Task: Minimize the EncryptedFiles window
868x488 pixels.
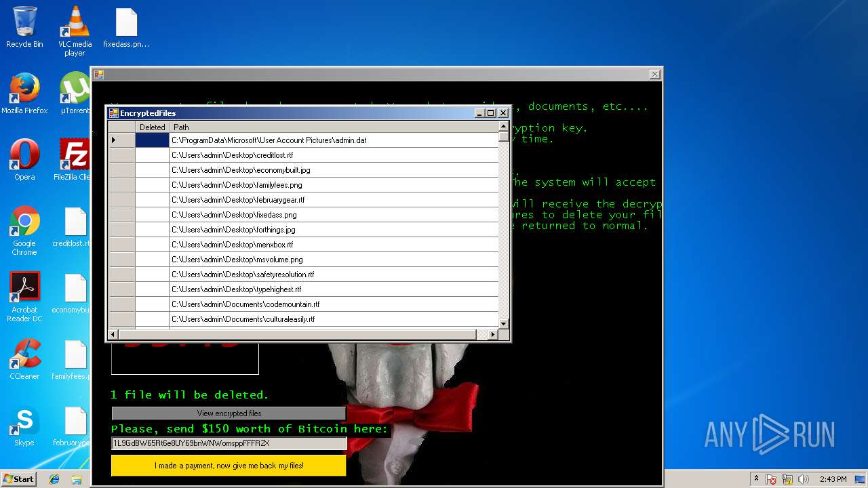Action: coord(479,113)
